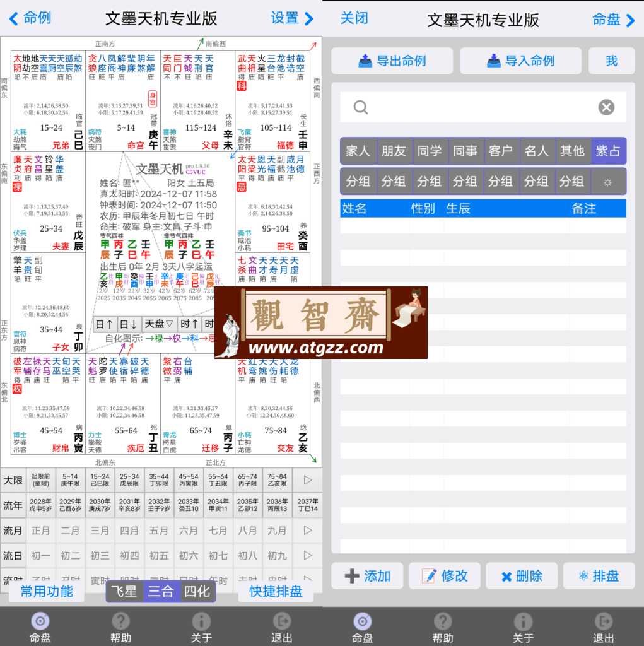The height and width of the screenshot is (646, 644).
Task: Go back to 命例 in left header
Action: (x=30, y=18)
